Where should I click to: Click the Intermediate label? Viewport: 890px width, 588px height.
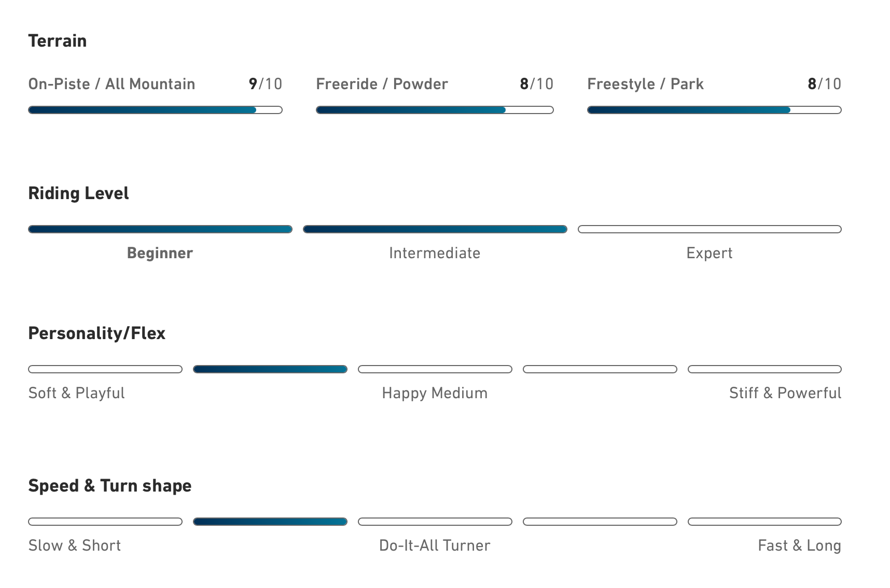pyautogui.click(x=435, y=253)
